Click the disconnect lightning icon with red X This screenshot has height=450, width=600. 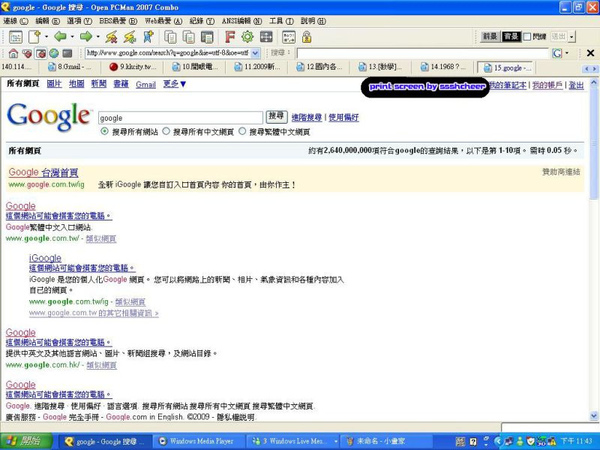pos(111,37)
